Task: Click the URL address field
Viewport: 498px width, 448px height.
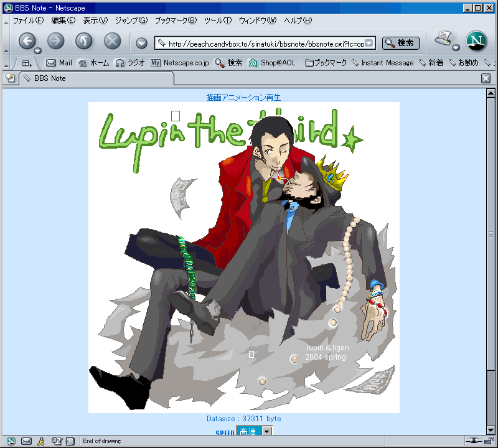Action: coord(265,43)
